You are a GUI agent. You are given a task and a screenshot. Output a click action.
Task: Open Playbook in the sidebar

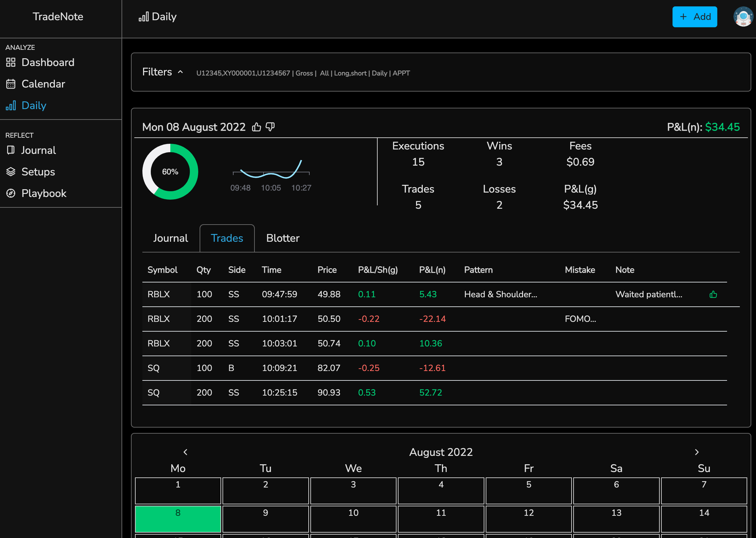pos(36,193)
